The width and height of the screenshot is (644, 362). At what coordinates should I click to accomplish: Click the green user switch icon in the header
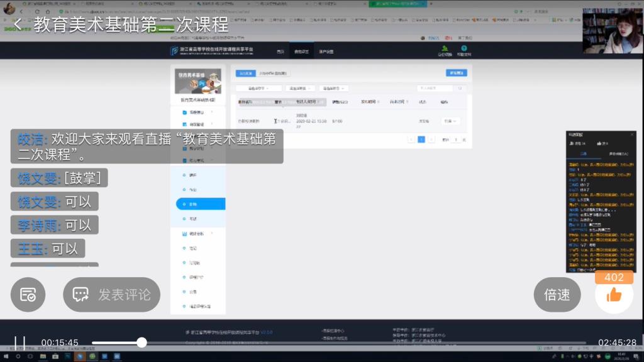coord(445,50)
